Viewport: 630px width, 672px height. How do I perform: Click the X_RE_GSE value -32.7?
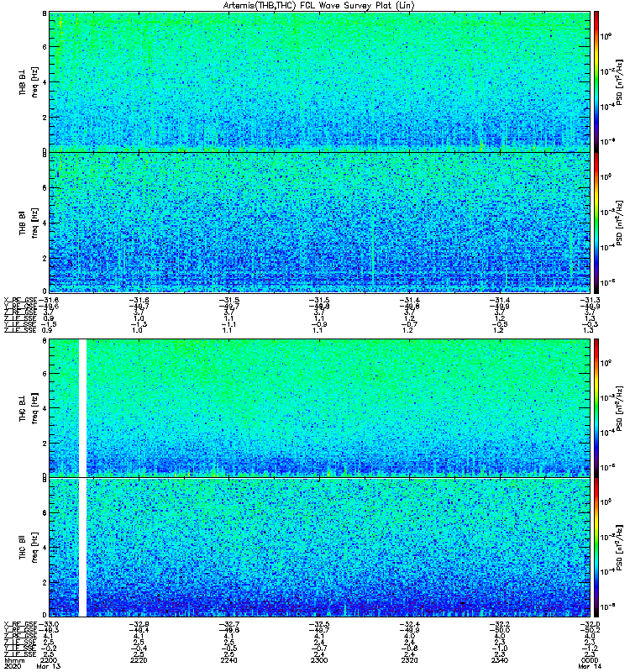pos(228,624)
